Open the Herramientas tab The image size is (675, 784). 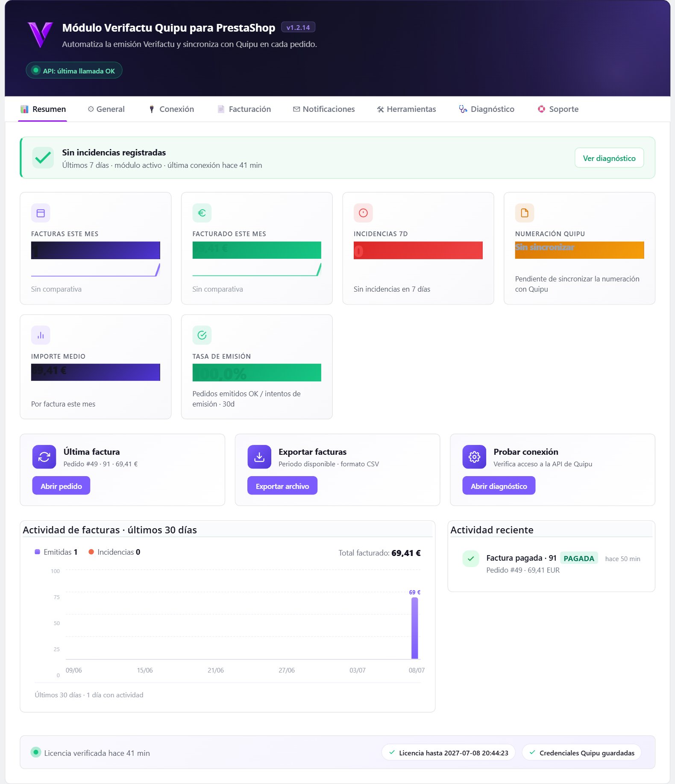(406, 109)
